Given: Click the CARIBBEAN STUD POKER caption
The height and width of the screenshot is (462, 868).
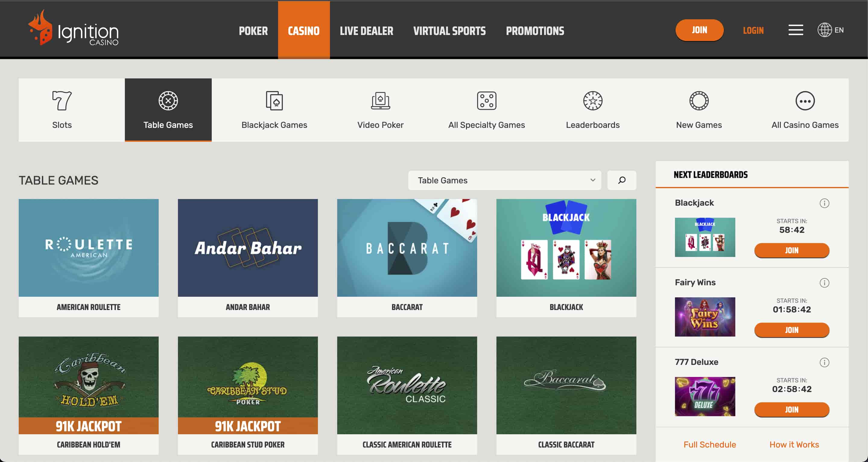Looking at the screenshot, I should [248, 445].
